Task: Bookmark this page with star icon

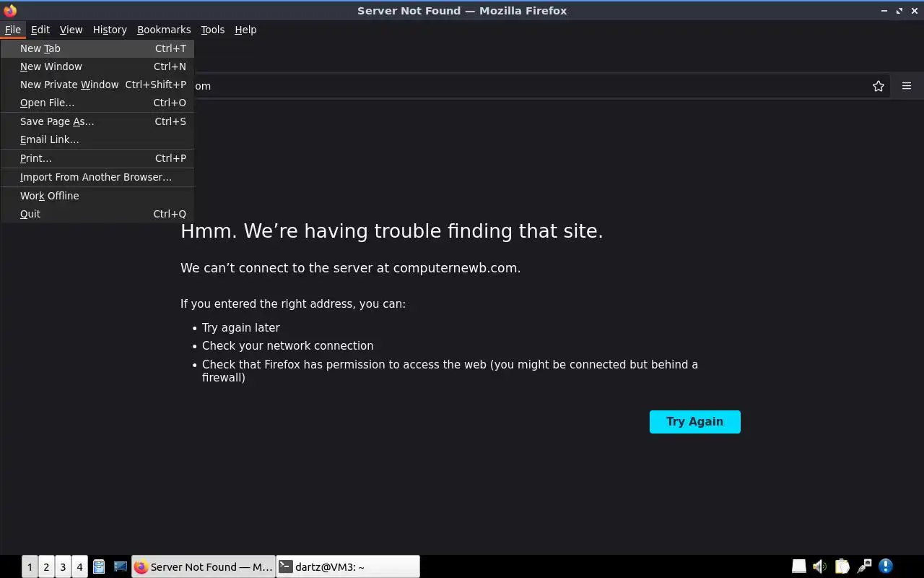Action: (879, 86)
